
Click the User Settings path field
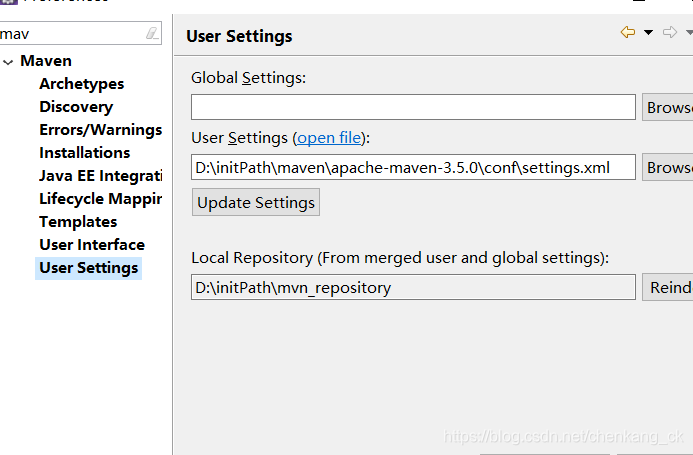(413, 167)
